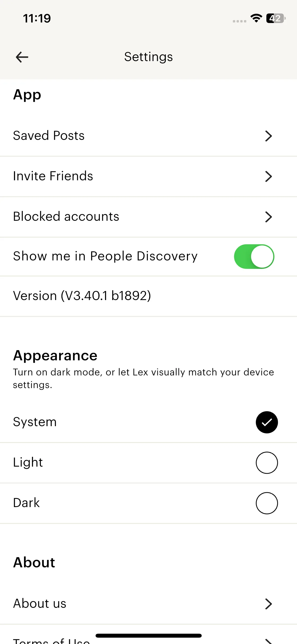Viewport: 297px width, 644px height.
Task: Open Saved Posts via its chevron
Action: (268, 136)
